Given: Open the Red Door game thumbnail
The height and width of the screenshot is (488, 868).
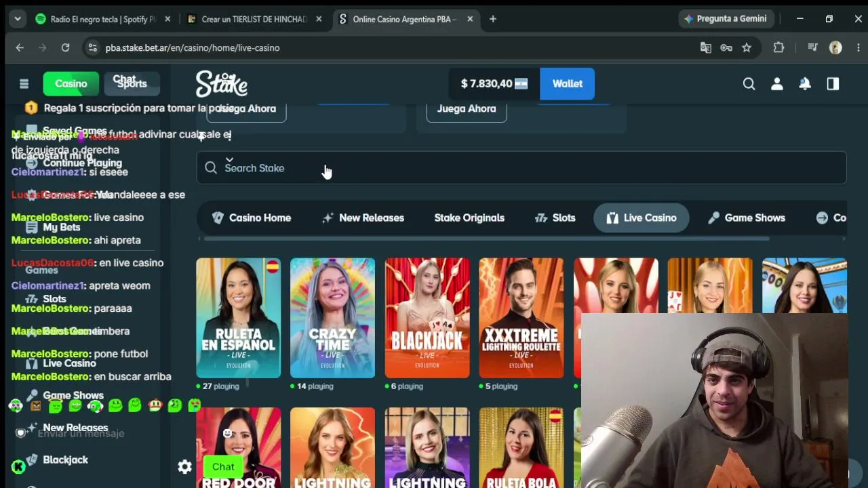Looking at the screenshot, I should [238, 447].
